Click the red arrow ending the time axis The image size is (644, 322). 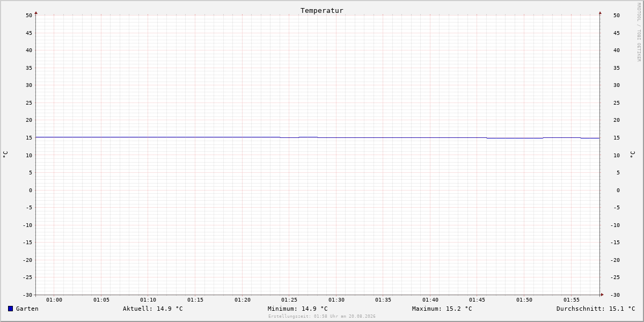(602, 294)
